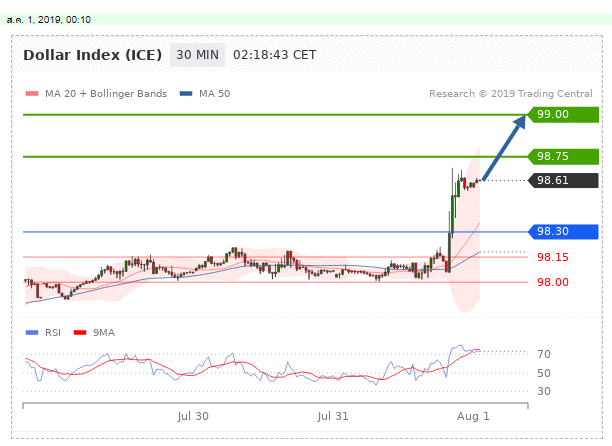Click the RSI 70 level label
This screenshot has width=612, height=446.
pos(544,354)
